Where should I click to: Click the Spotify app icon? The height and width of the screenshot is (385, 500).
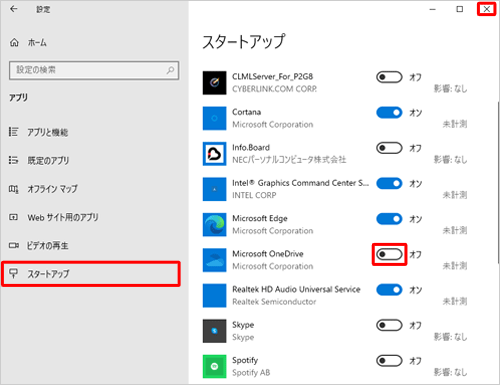coord(214,366)
